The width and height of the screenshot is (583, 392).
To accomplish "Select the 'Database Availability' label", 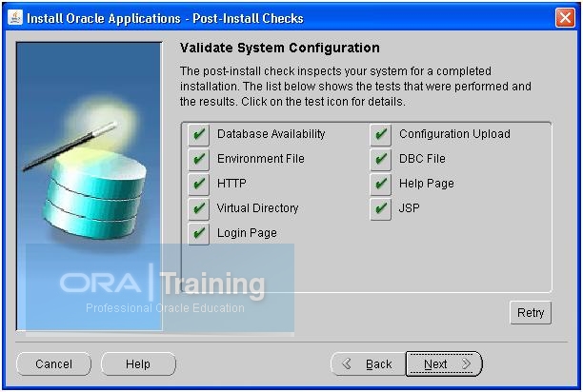I will click(271, 134).
